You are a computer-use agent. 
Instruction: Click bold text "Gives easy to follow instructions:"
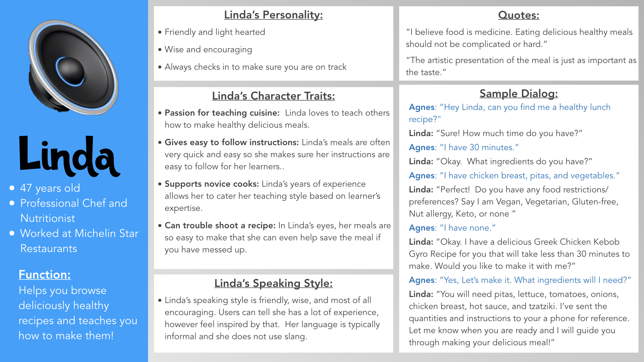231,142
